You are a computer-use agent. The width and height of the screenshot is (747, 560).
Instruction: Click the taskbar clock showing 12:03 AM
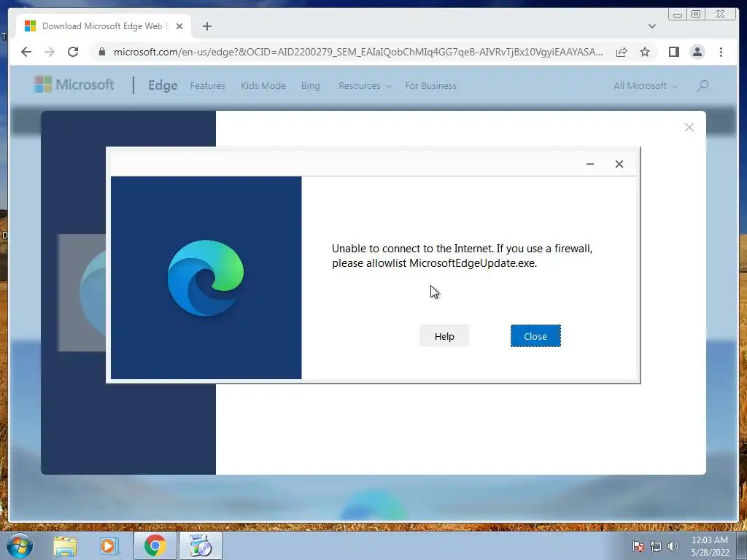(710, 545)
